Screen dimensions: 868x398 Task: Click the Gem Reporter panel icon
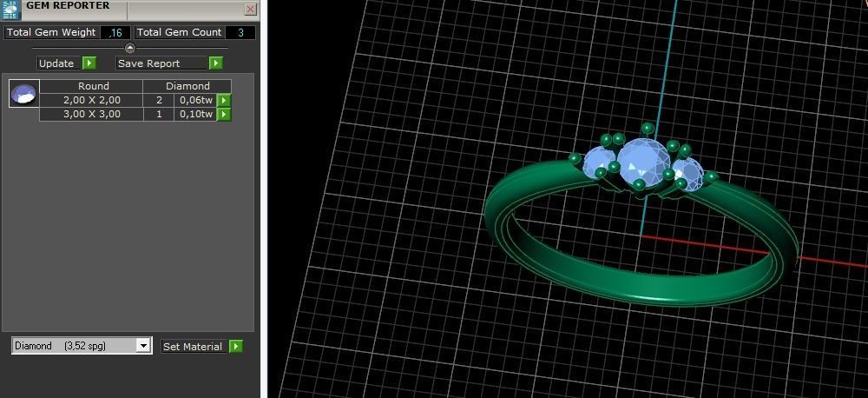point(10,10)
